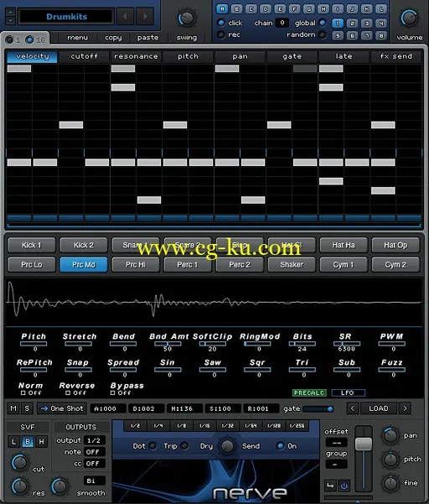Screen dimensions: 429x504
Task: Select the Kick 1 pad
Action: pyautogui.click(x=32, y=245)
